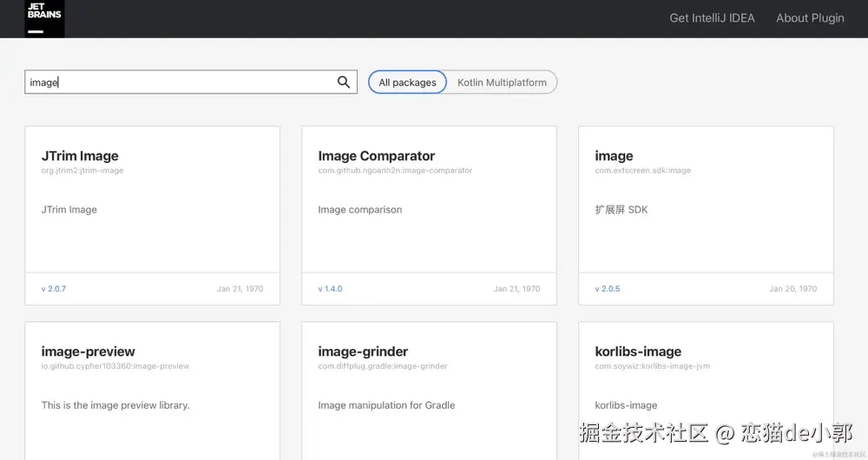Select the All packages filter
Viewport: 868px width, 460px height.
pos(407,82)
